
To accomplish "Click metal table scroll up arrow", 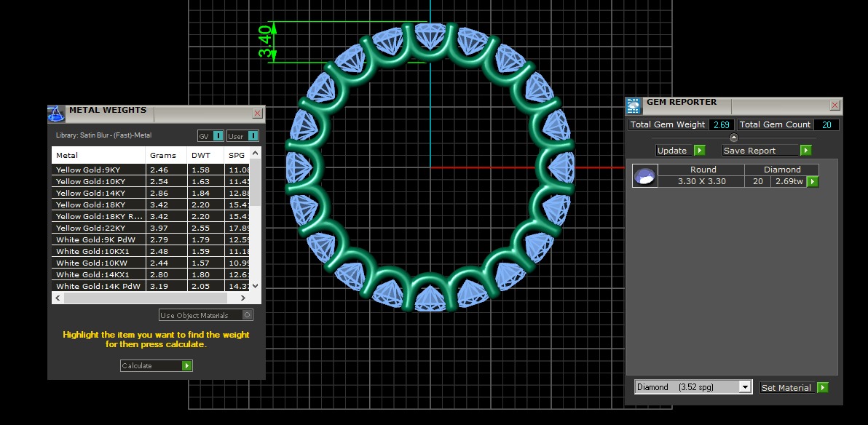I will point(255,154).
